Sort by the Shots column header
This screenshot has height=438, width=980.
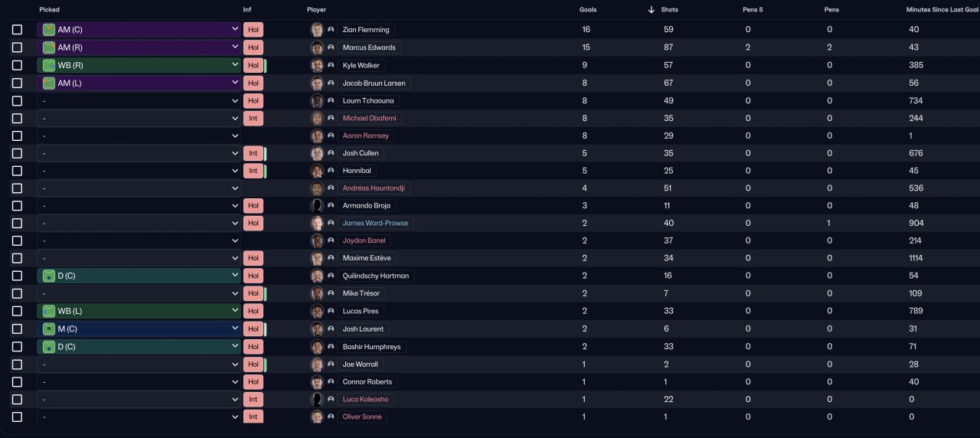[669, 10]
